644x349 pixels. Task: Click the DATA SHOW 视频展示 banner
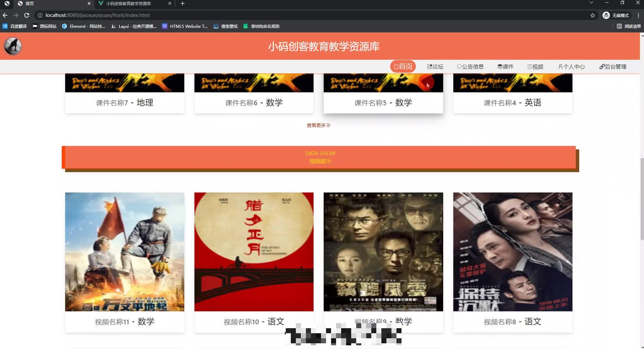click(x=320, y=157)
